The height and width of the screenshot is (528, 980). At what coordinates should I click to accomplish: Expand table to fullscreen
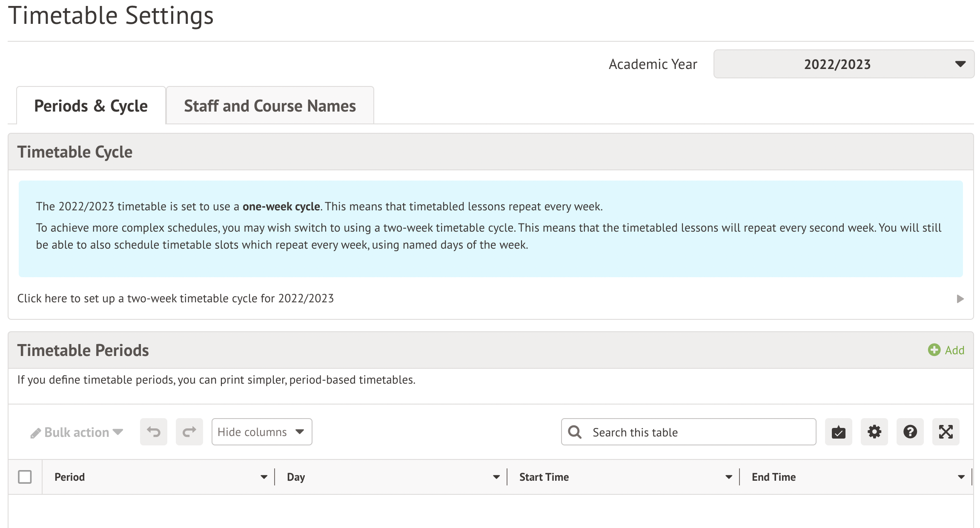946,432
